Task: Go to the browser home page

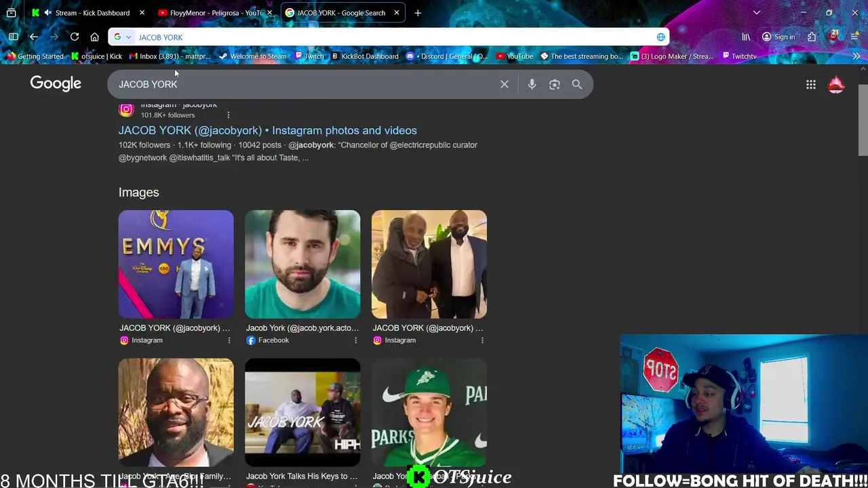Action: 95,37
